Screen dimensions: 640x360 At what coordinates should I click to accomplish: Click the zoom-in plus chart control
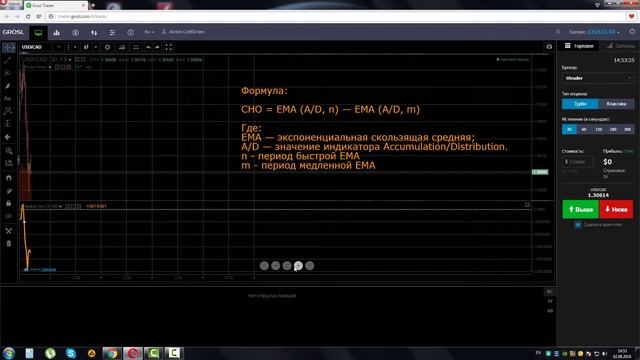(298, 266)
